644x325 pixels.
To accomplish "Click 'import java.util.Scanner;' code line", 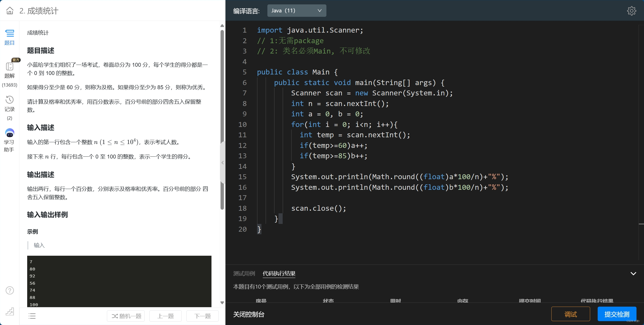I will (x=310, y=30).
